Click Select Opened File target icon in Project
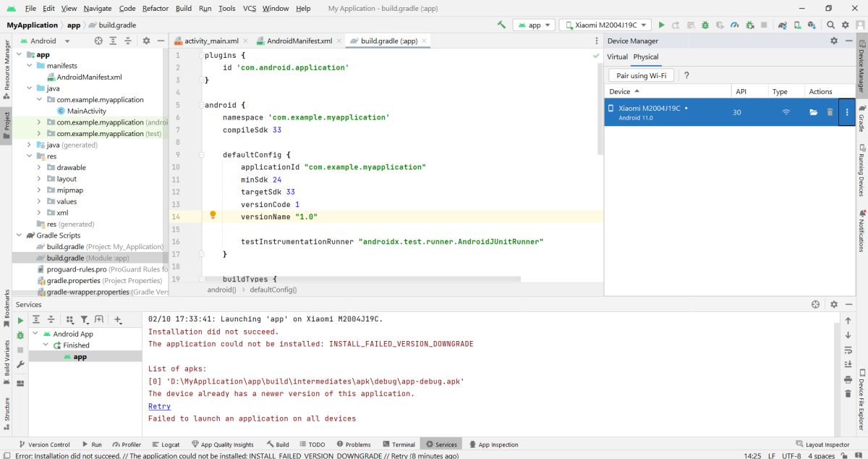868x459 pixels. (x=98, y=41)
